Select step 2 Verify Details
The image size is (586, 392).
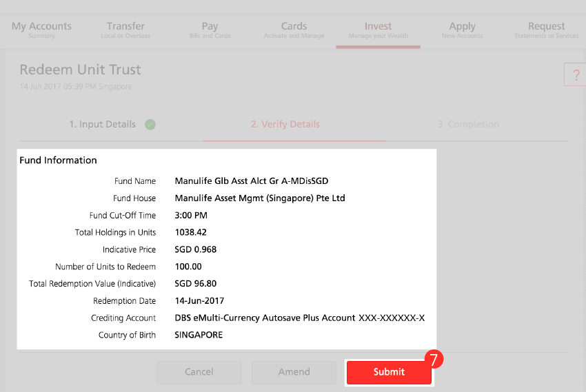pos(285,124)
